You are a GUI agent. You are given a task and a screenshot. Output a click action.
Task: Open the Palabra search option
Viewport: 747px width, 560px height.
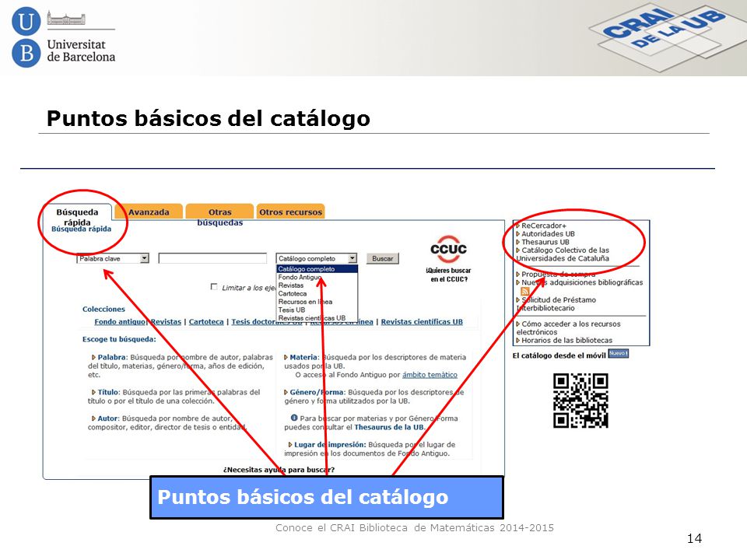point(112,357)
